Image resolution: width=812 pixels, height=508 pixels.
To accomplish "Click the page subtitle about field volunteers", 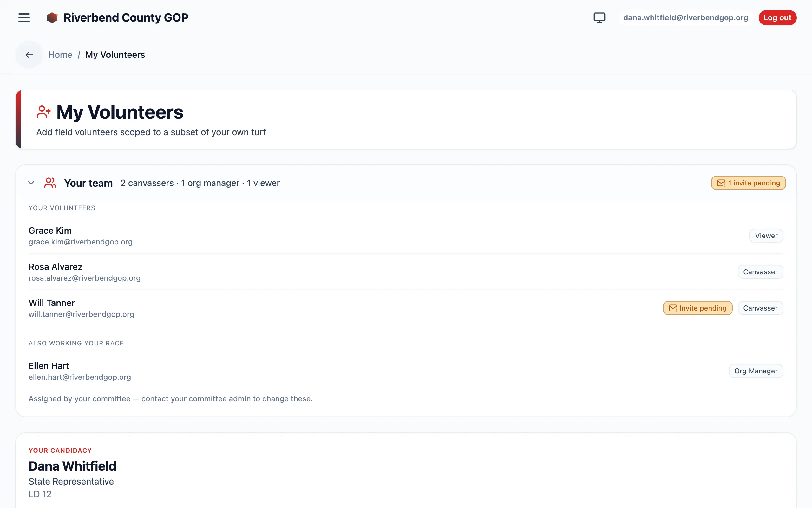I will click(x=151, y=132).
